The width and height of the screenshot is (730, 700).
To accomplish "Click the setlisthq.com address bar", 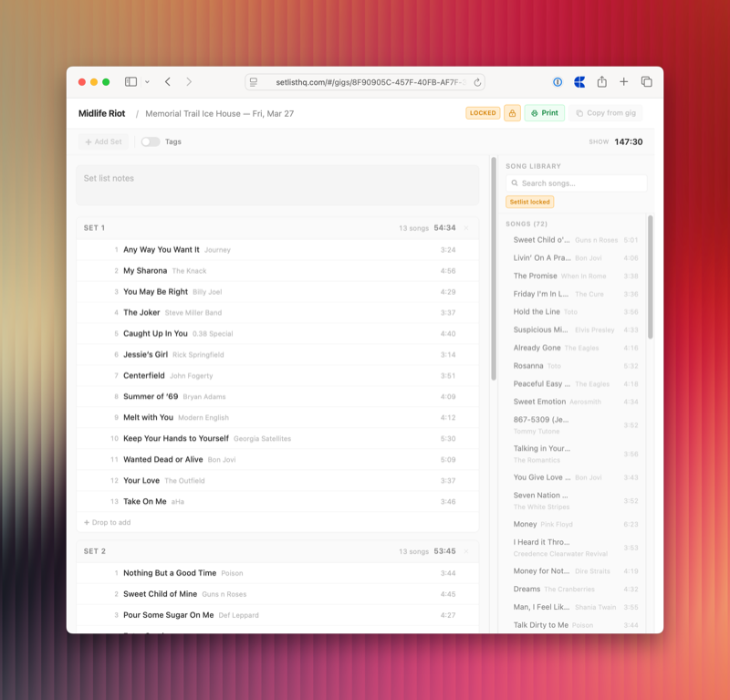I will [365, 82].
